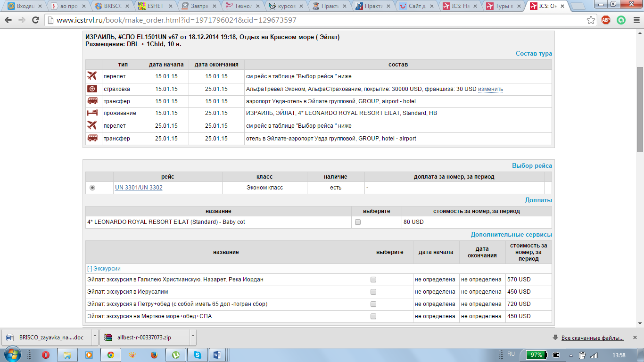Image resolution: width=644 pixels, height=362 pixels.
Task: Switch to the Туры browser tab
Action: [x=504, y=6]
